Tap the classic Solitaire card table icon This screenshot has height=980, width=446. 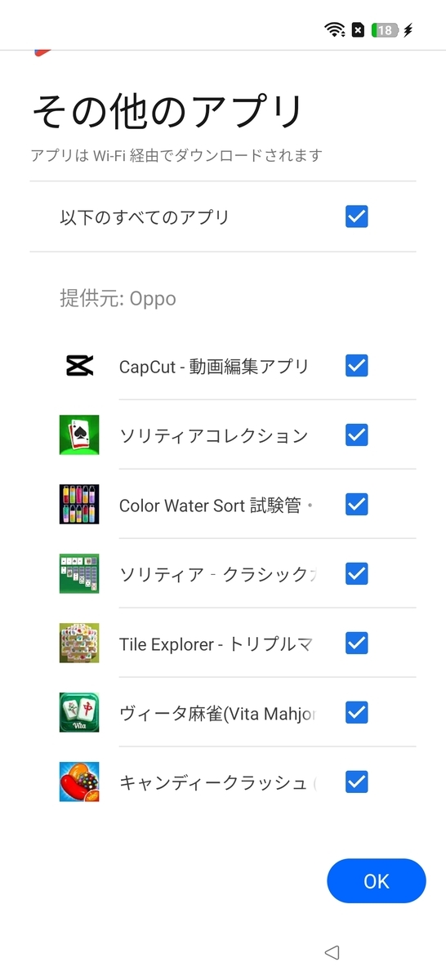(79, 574)
